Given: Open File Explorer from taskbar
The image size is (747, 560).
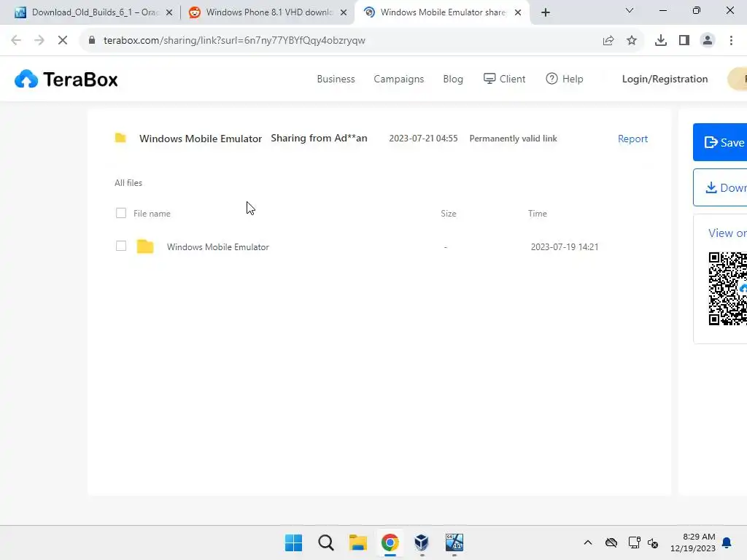Looking at the screenshot, I should point(357,542).
